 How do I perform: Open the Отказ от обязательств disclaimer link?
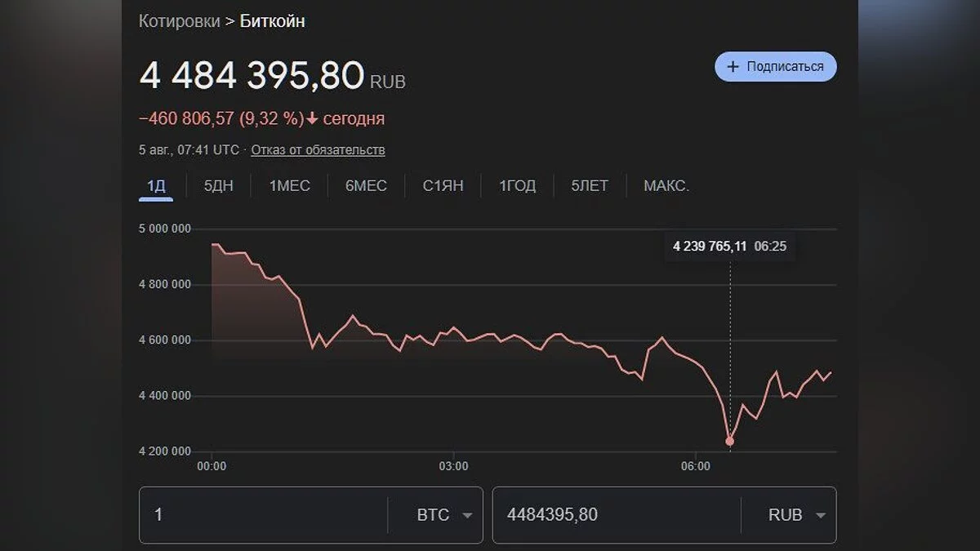tap(318, 150)
